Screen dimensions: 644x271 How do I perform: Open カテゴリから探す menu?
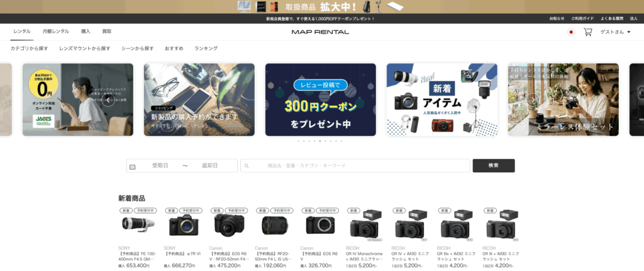click(x=29, y=48)
